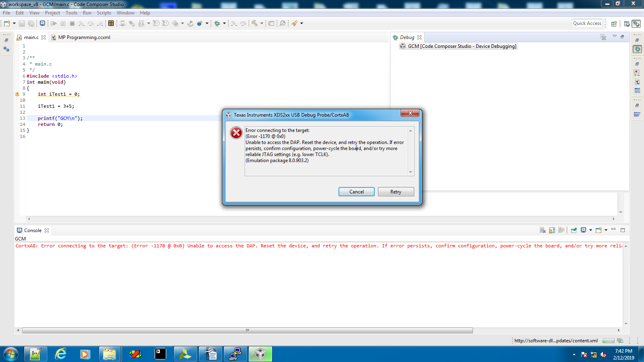The image size is (644, 362).
Task: Open the Build hammer dropdown arrow
Action: coord(262,23)
